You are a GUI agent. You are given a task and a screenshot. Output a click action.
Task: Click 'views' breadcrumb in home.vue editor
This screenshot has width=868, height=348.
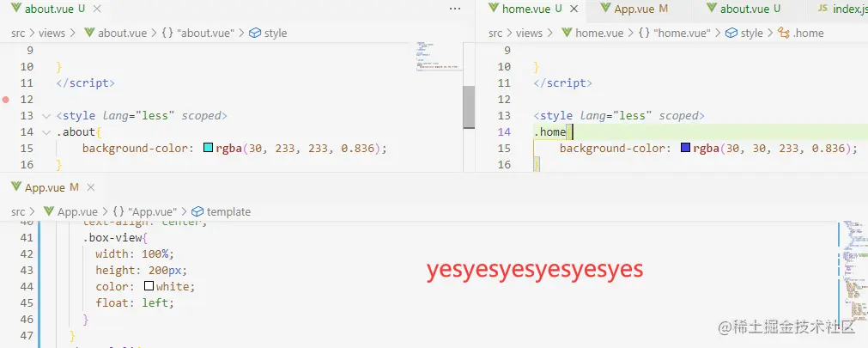tap(529, 34)
